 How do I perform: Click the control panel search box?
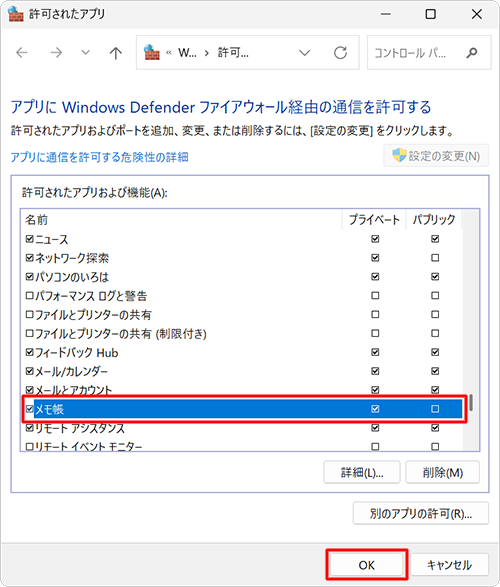(x=429, y=53)
